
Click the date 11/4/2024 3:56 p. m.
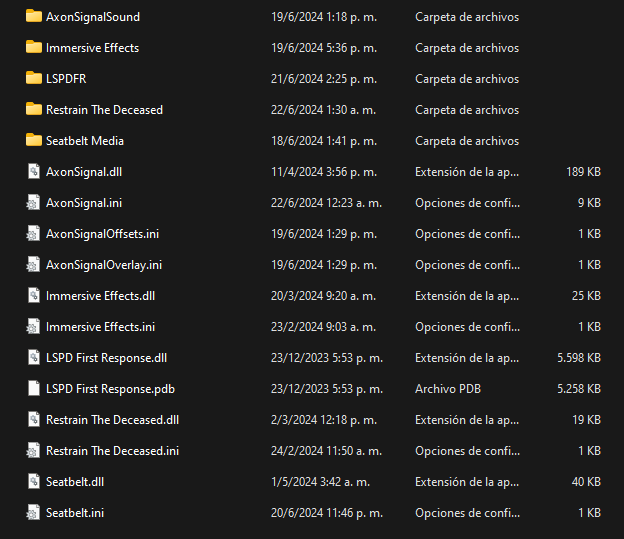[324, 172]
